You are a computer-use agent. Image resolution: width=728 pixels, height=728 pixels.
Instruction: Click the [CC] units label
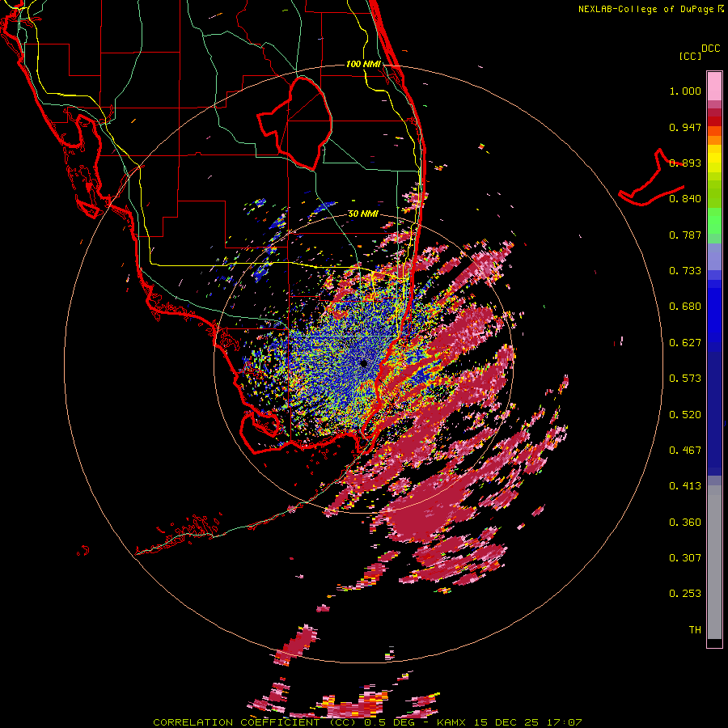(690, 56)
